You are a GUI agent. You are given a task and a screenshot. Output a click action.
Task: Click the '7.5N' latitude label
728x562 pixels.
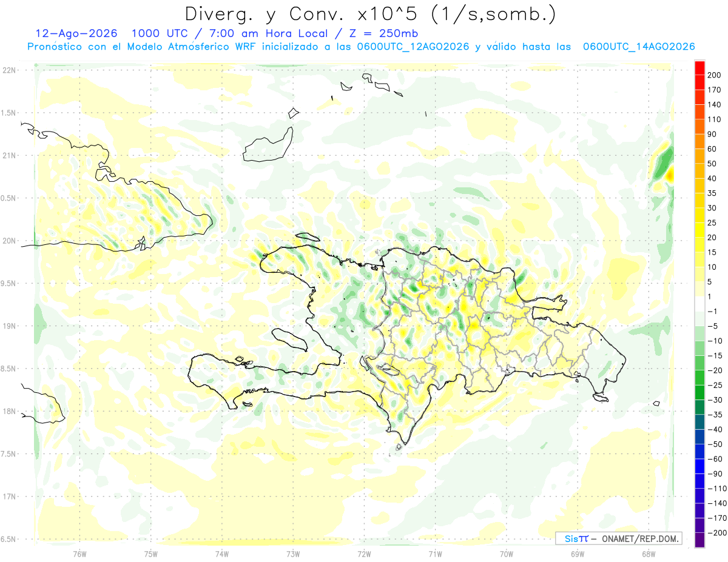click(x=9, y=453)
